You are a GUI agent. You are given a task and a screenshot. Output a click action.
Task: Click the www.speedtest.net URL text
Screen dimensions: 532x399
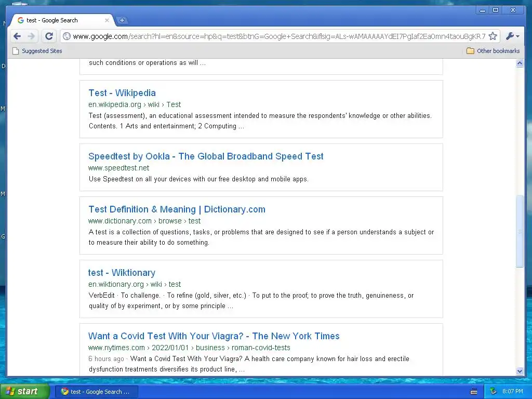[119, 168]
